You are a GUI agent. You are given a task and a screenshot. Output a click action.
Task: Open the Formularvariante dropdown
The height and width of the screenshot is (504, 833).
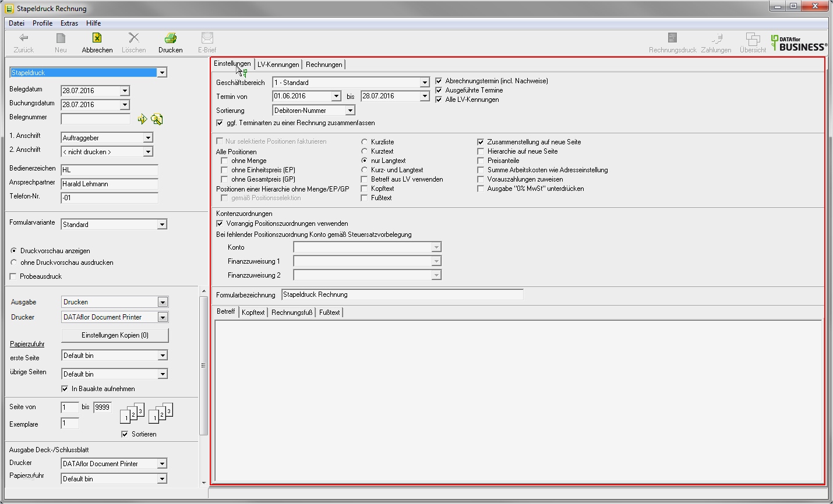162,225
